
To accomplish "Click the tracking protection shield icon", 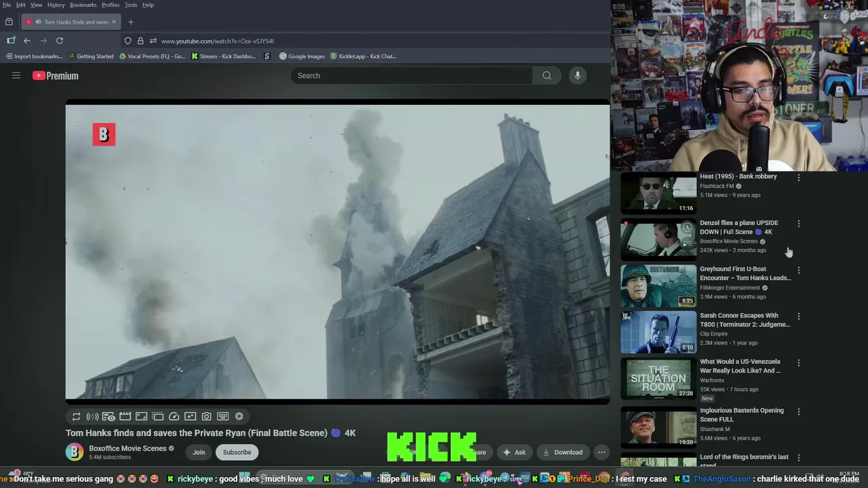I will tap(127, 41).
